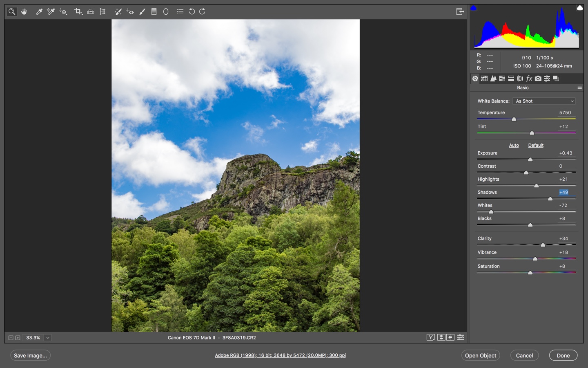Select the Crop tool

pyautogui.click(x=78, y=11)
